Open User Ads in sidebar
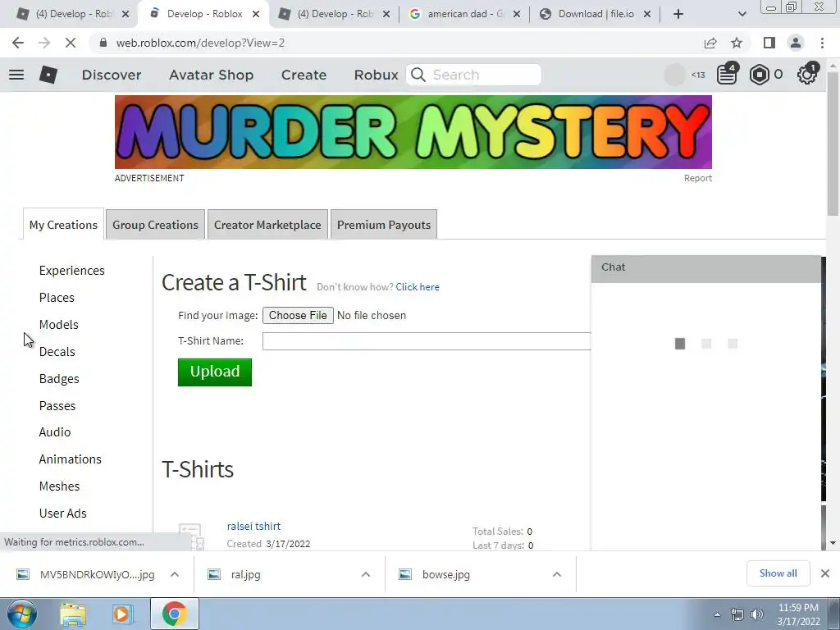 (62, 514)
